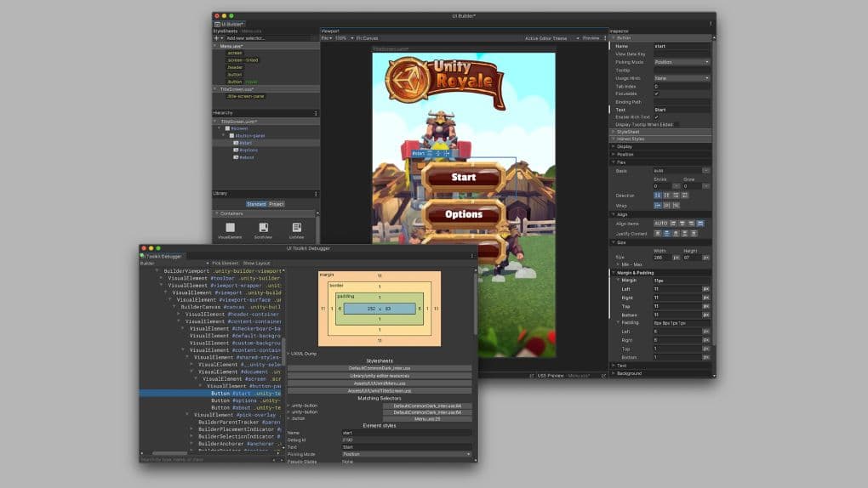The height and width of the screenshot is (488, 868).
Task: Select the UI Builder window tab
Action: click(229, 24)
